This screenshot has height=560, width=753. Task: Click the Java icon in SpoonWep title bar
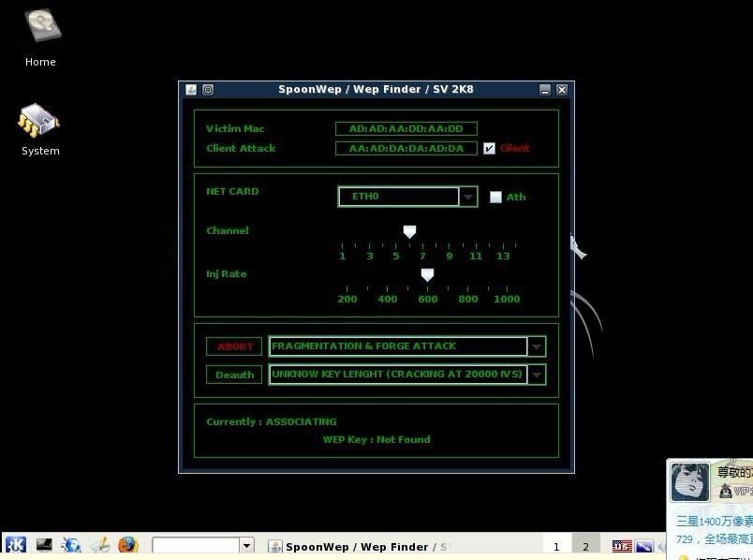(x=191, y=90)
